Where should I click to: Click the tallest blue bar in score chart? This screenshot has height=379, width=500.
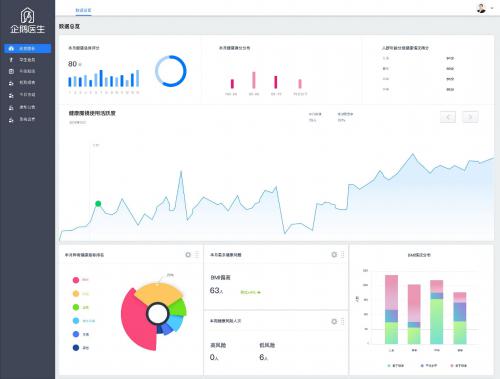click(101, 78)
